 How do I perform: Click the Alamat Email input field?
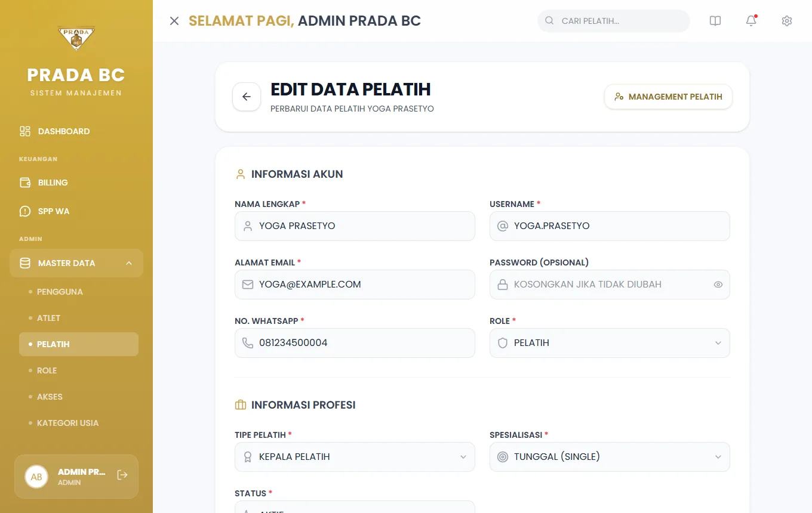pyautogui.click(x=355, y=285)
